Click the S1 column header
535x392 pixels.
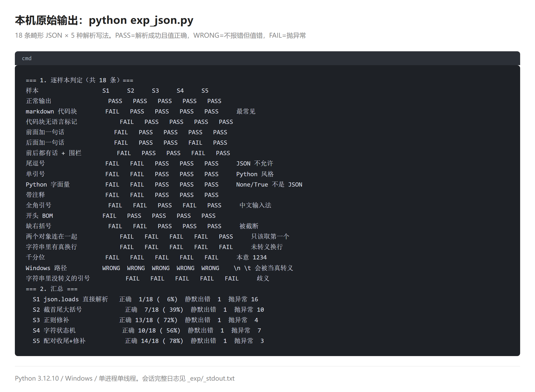(106, 91)
